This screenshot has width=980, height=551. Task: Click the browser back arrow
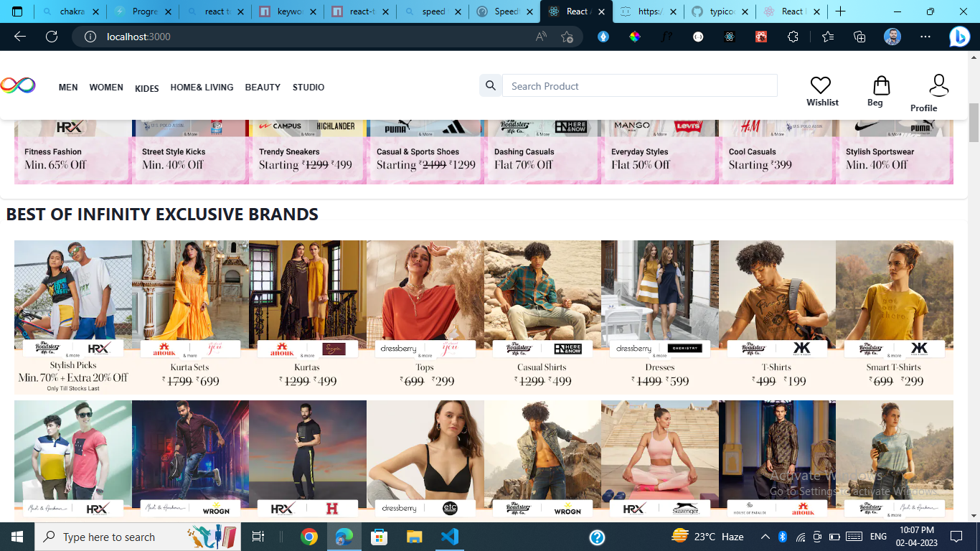click(x=20, y=37)
